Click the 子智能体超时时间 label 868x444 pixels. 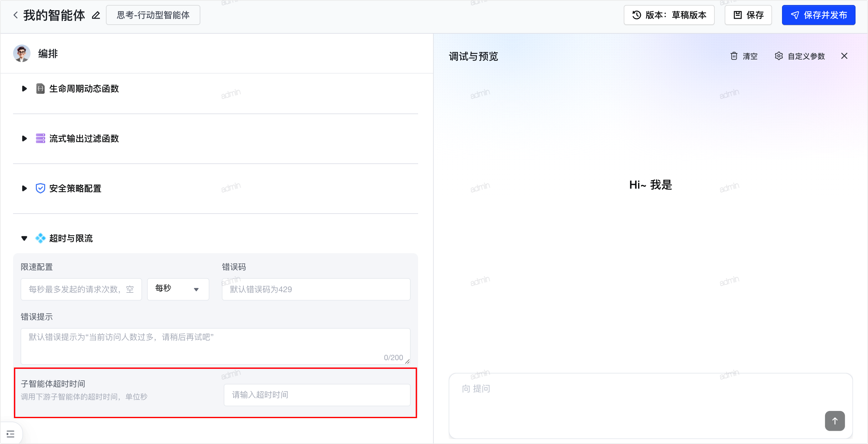(x=53, y=384)
